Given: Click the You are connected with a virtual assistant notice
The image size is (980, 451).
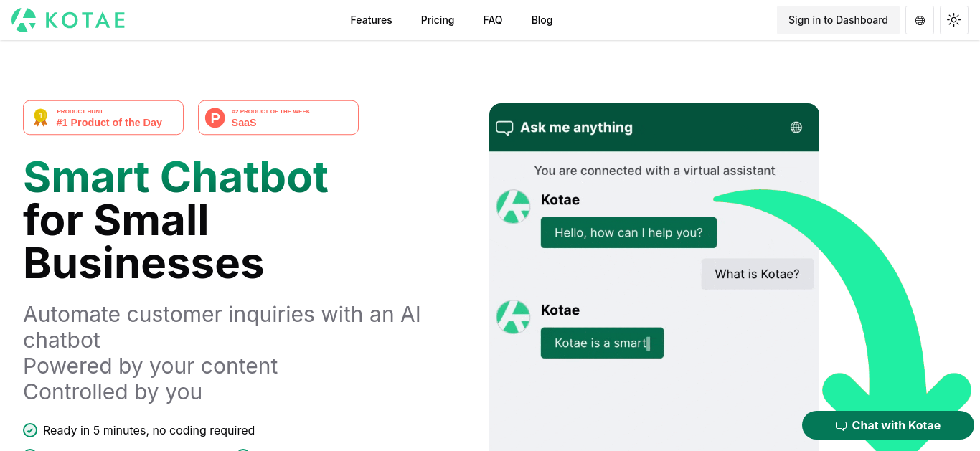Looking at the screenshot, I should [654, 171].
